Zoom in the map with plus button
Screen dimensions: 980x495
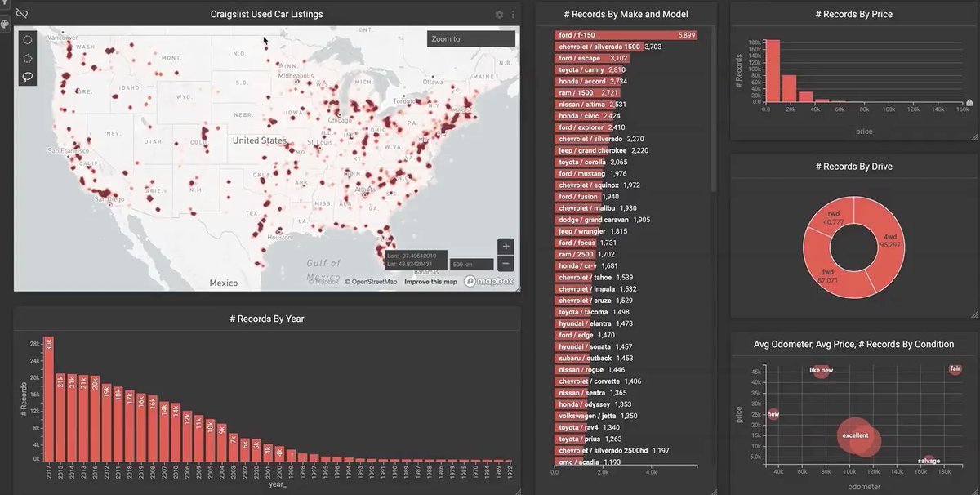(x=506, y=247)
